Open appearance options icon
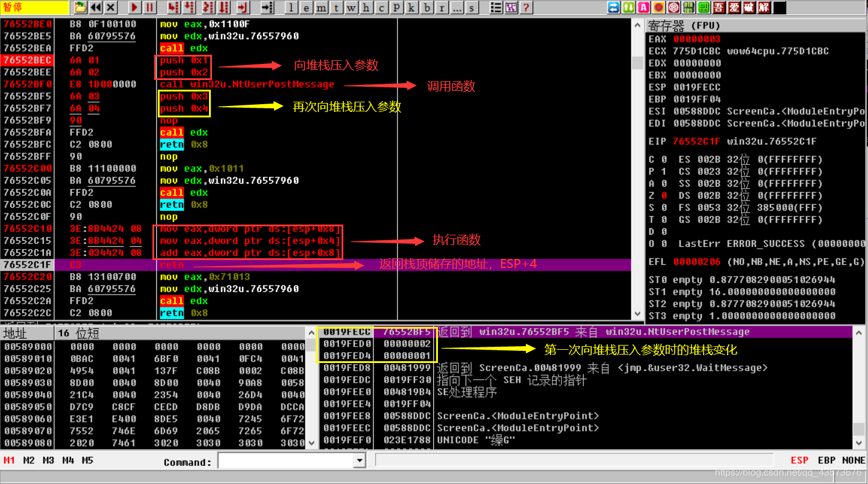Viewport: 868px width, 484px height. click(x=511, y=8)
